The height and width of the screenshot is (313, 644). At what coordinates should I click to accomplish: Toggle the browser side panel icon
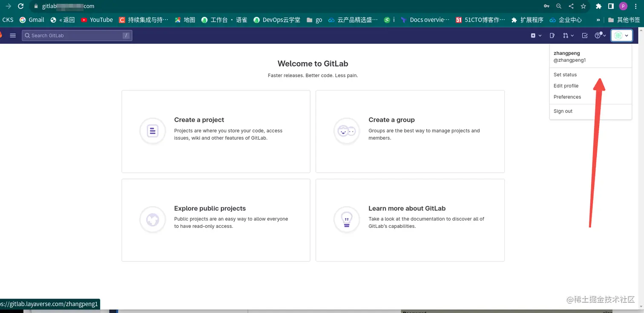[x=611, y=6]
